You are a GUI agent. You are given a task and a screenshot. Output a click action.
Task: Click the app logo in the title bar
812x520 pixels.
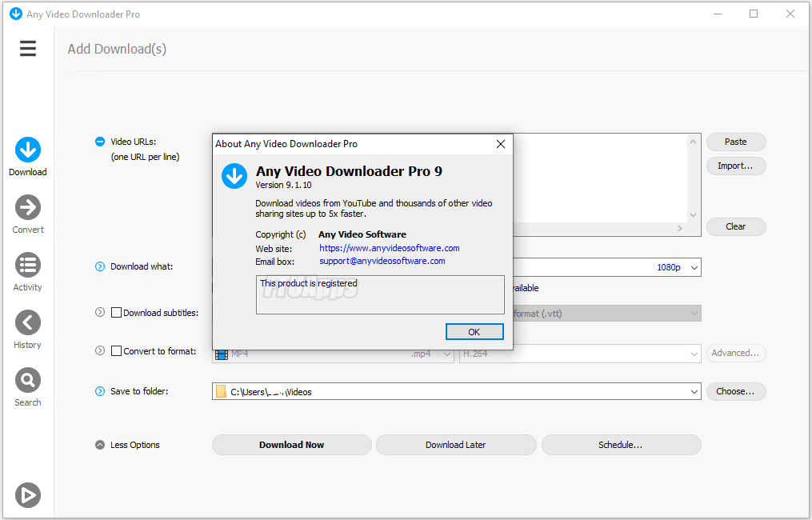(16, 14)
